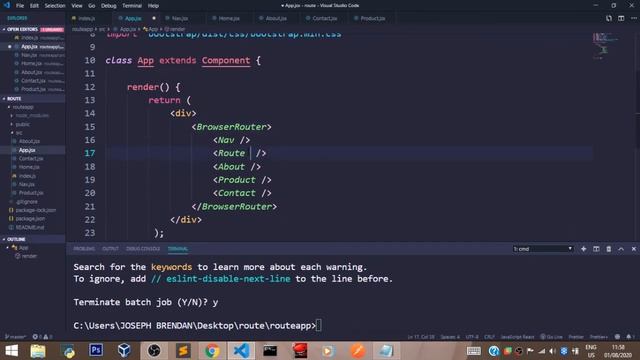Open index.js in the file tree

27,176
